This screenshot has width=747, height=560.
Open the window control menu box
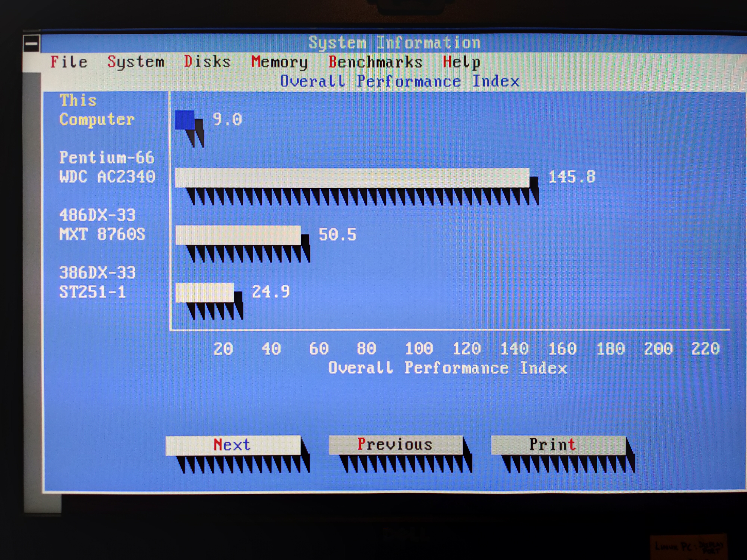[31, 43]
